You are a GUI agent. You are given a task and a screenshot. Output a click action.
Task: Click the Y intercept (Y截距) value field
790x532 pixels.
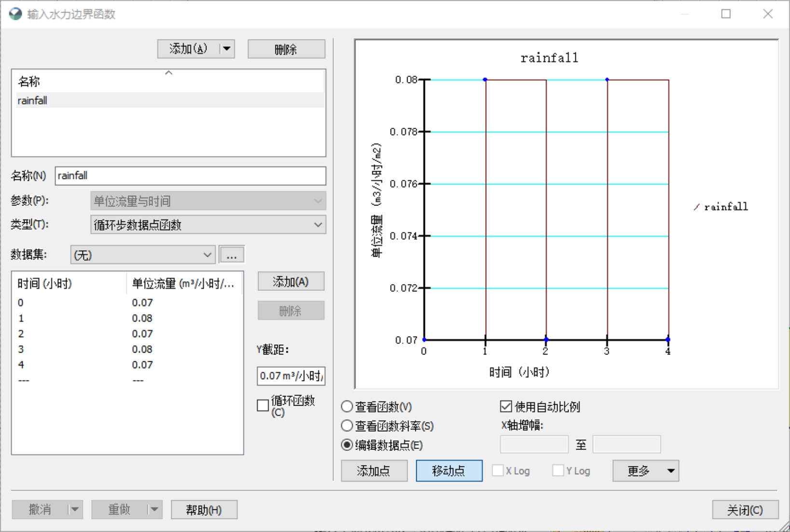tap(291, 376)
